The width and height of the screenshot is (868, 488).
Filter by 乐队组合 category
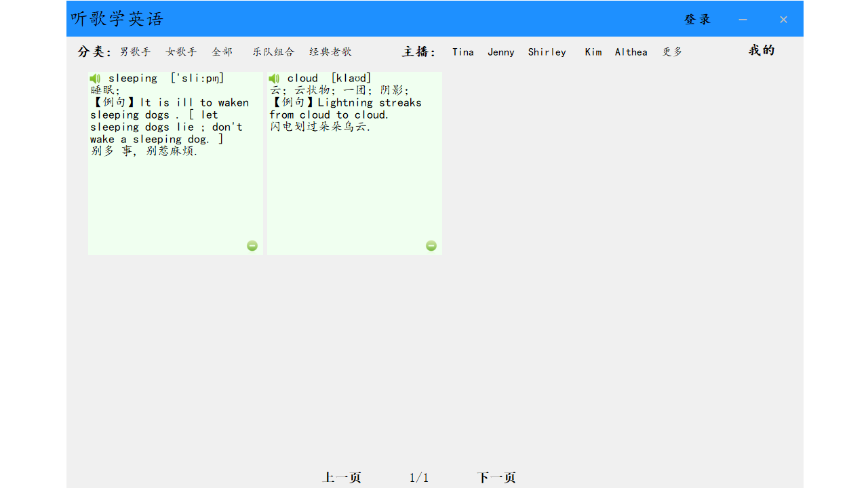(x=273, y=52)
